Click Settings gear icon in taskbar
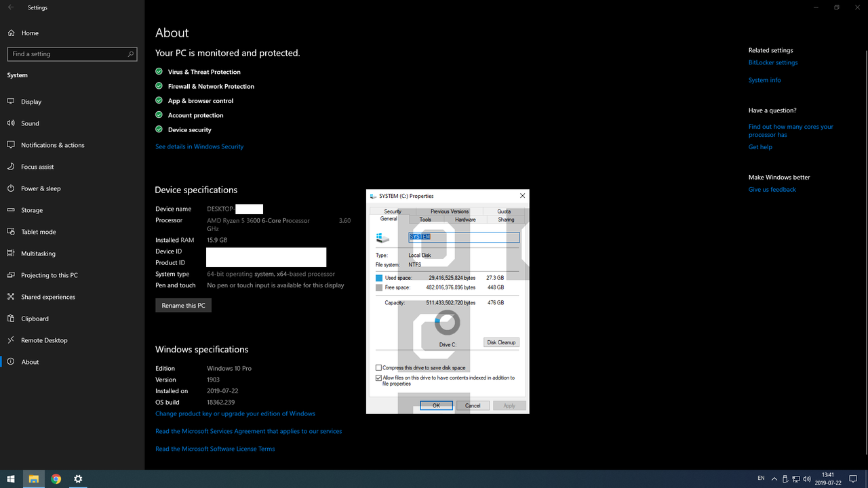868x488 pixels. coord(78,479)
